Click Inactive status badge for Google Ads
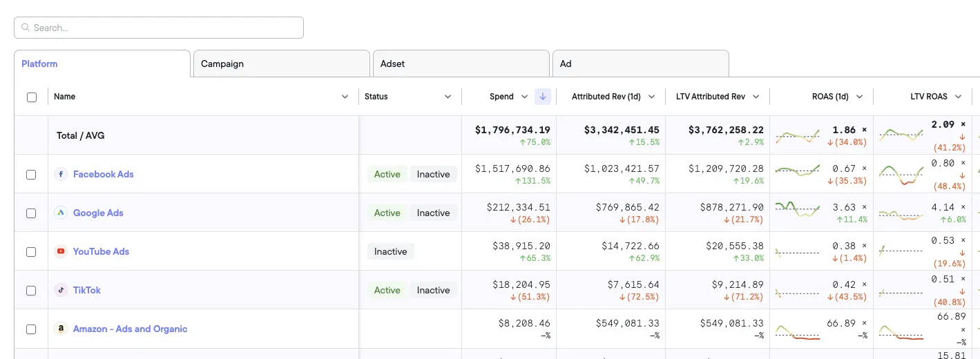Viewport: 980px width, 359px height. 434,213
